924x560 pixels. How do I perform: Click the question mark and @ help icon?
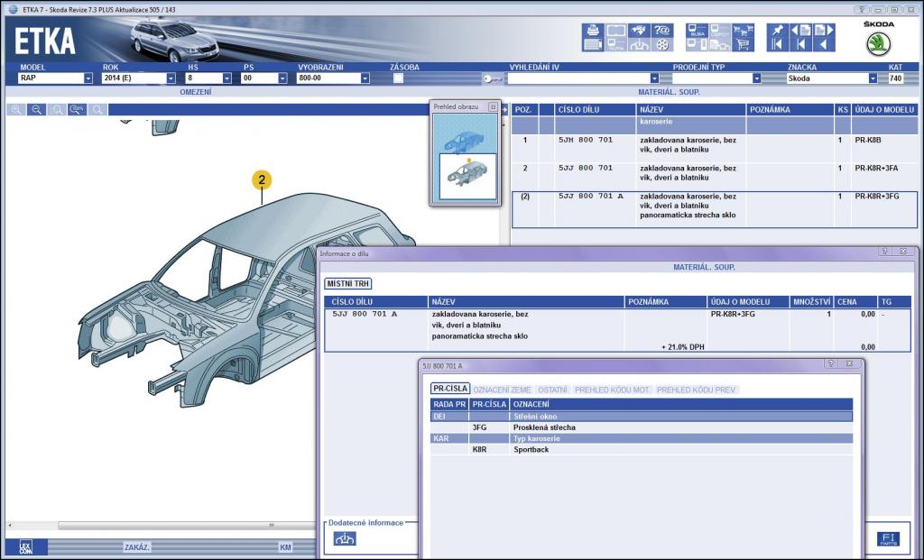coord(662,30)
